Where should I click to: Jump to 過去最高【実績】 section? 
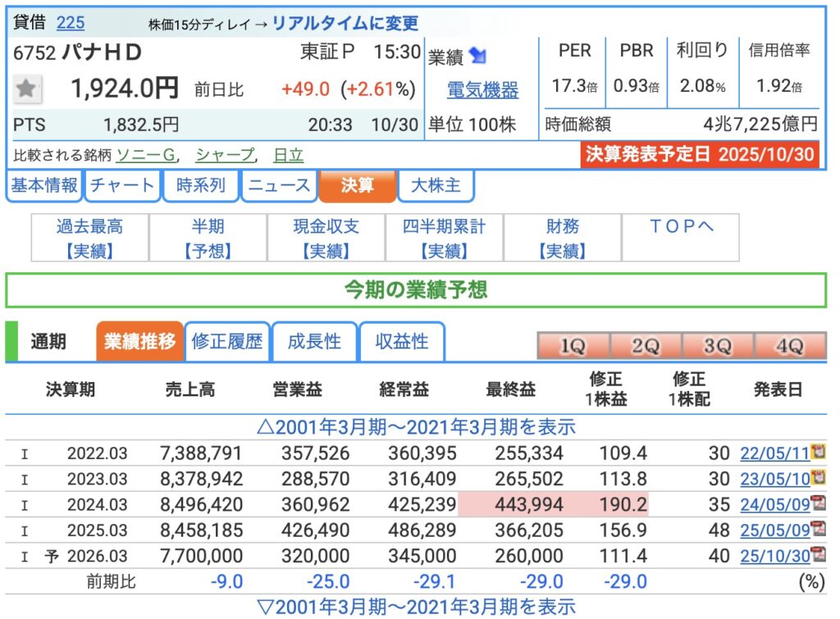tap(89, 238)
